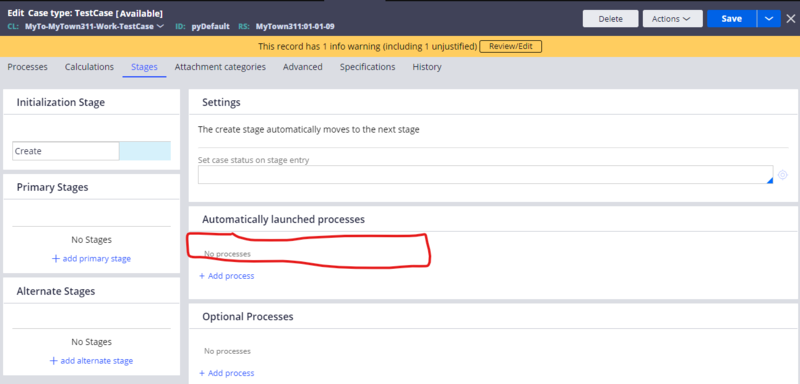Save the case type
The width and height of the screenshot is (800, 384).
point(731,19)
